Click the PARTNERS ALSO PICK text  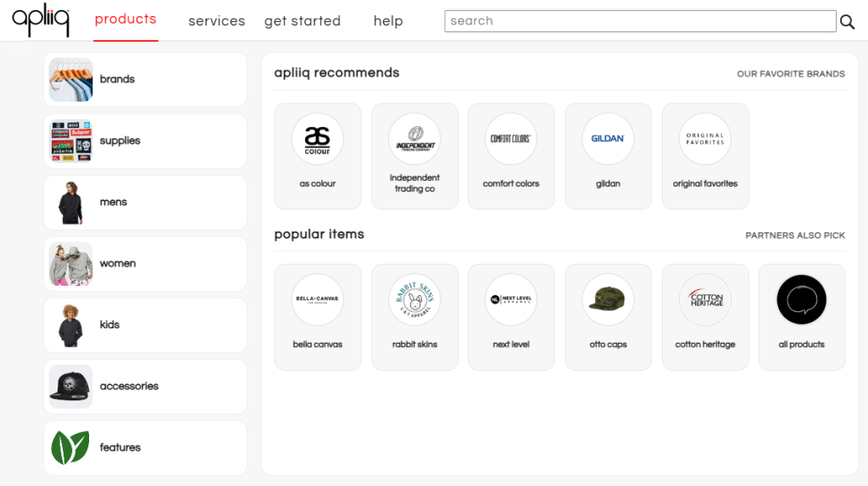coord(795,236)
